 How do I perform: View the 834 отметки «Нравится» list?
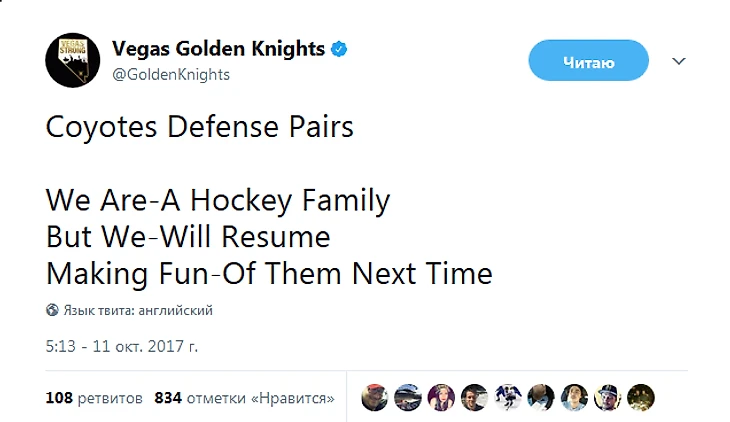coord(244,397)
